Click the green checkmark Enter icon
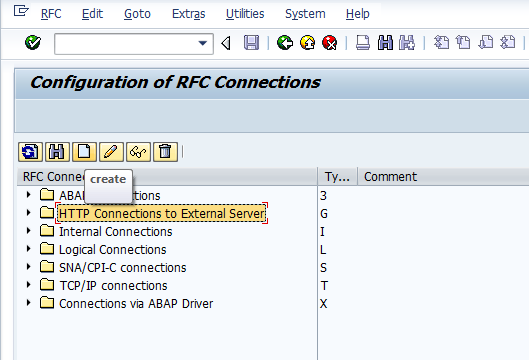Image resolution: width=529 pixels, height=360 pixels. [33, 43]
